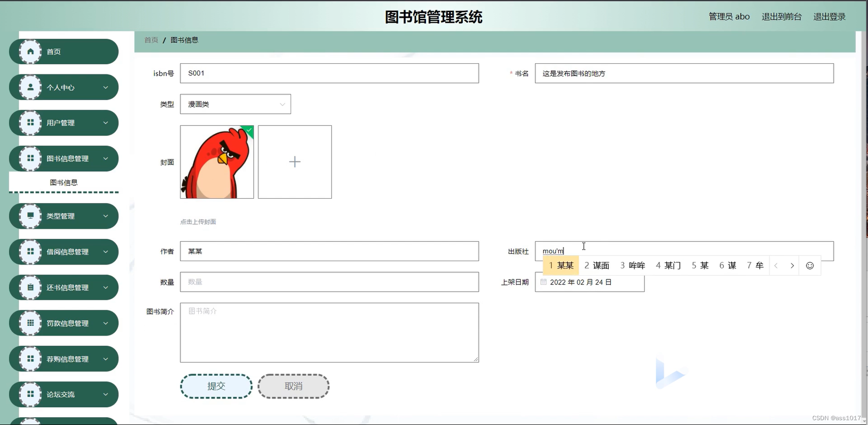
Task: Click the grid icon for 论坛交流
Action: click(30, 394)
